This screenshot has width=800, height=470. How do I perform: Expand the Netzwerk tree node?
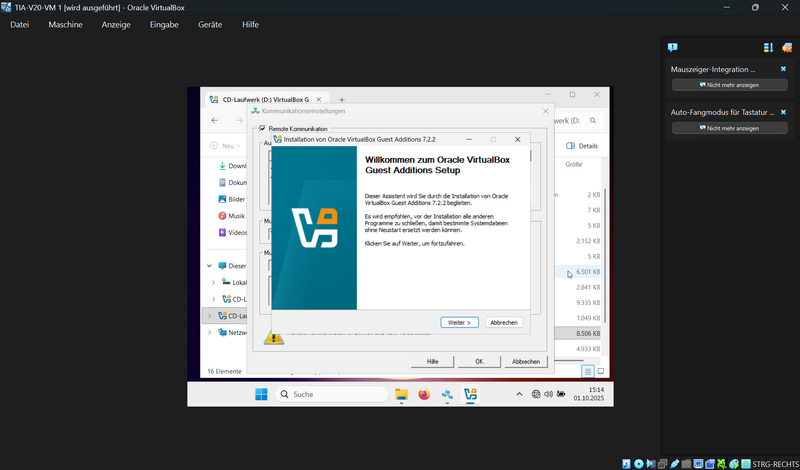click(x=209, y=332)
